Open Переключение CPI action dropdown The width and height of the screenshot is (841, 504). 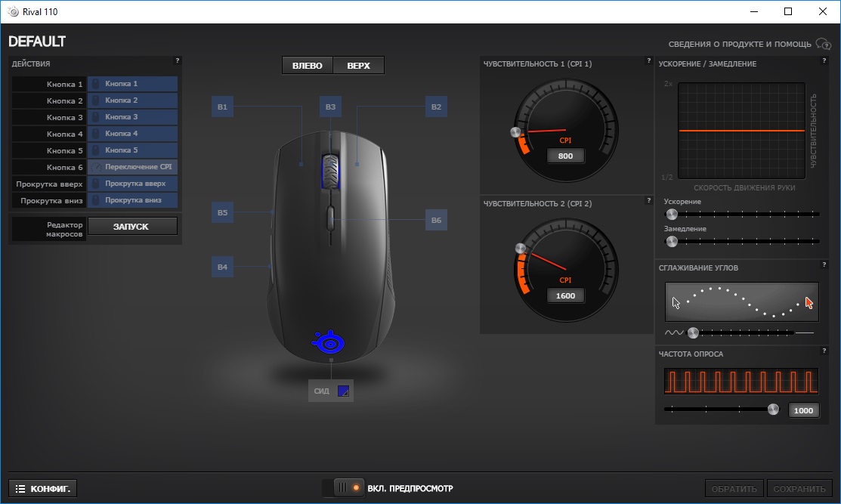[132, 167]
